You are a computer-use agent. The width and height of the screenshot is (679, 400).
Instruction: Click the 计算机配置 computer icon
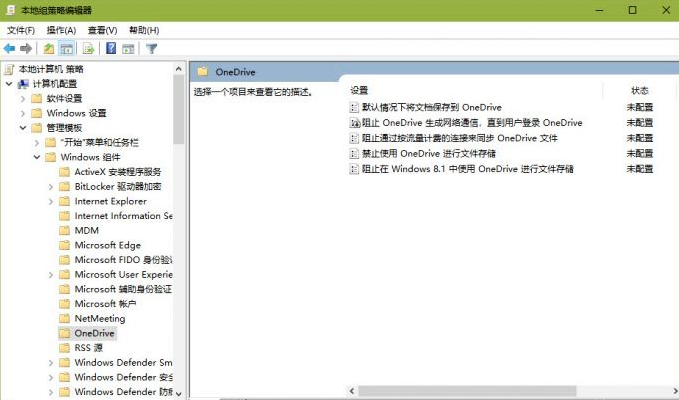(23, 84)
